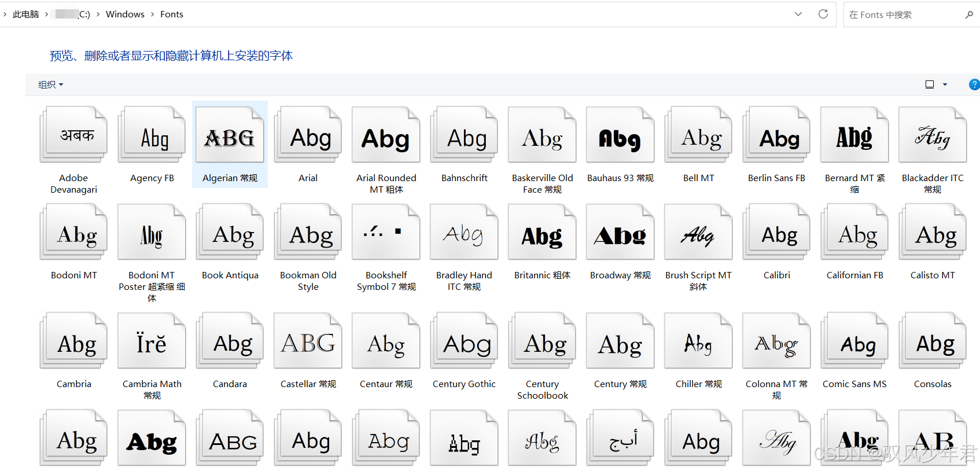Expand the view options dropdown arrow
The height and width of the screenshot is (471, 980).
click(x=945, y=84)
